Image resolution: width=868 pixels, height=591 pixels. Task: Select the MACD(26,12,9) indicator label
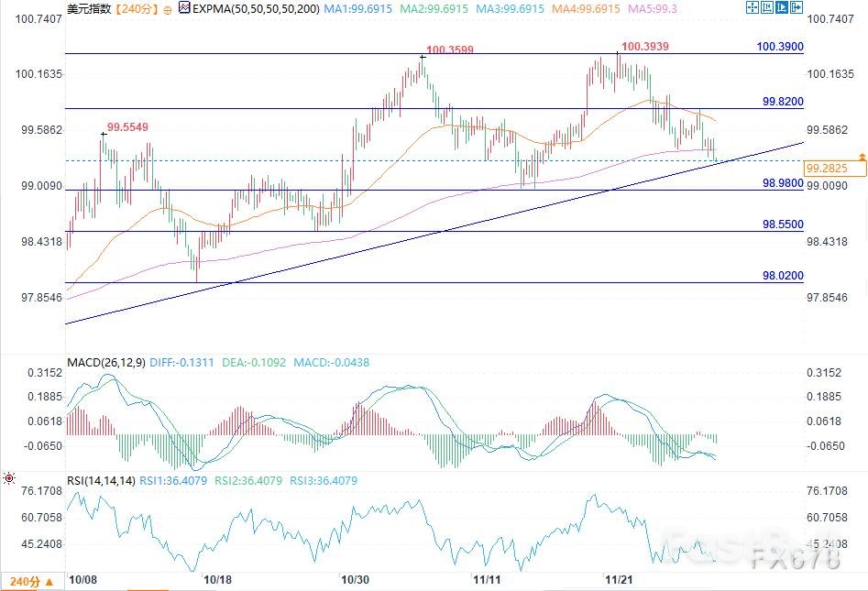tap(104, 363)
